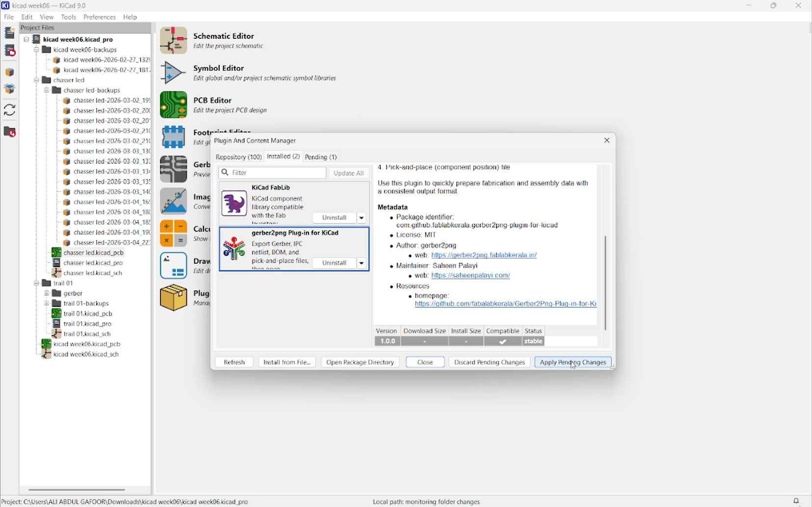Click the Archive Project box icon
This screenshot has height=507, width=812.
[x=9, y=72]
